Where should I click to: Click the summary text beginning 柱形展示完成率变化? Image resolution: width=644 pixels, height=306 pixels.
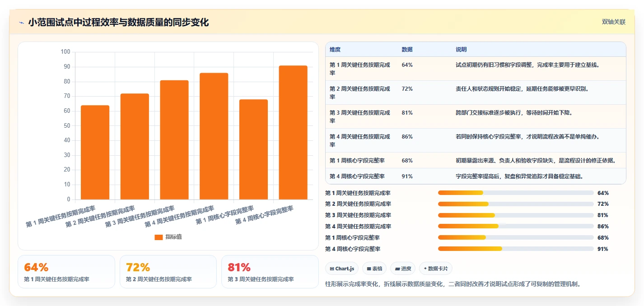(453, 284)
